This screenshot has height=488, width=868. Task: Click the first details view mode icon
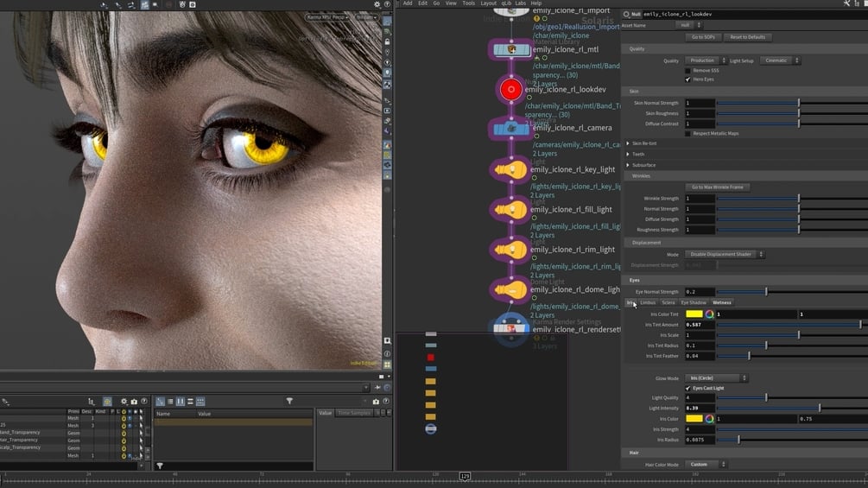click(x=160, y=402)
